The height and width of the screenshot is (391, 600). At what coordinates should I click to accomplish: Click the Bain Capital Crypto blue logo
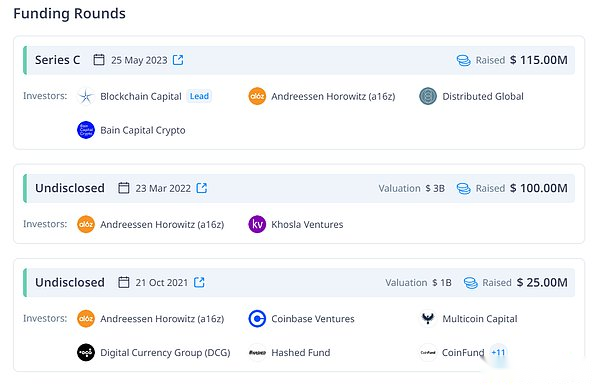[86, 130]
